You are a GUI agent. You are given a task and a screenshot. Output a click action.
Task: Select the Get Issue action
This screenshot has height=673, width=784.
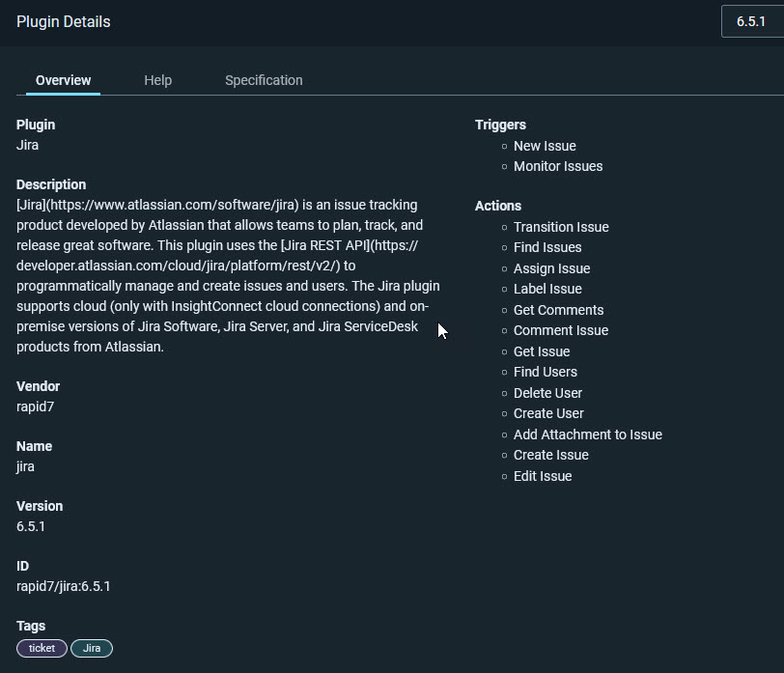point(542,351)
